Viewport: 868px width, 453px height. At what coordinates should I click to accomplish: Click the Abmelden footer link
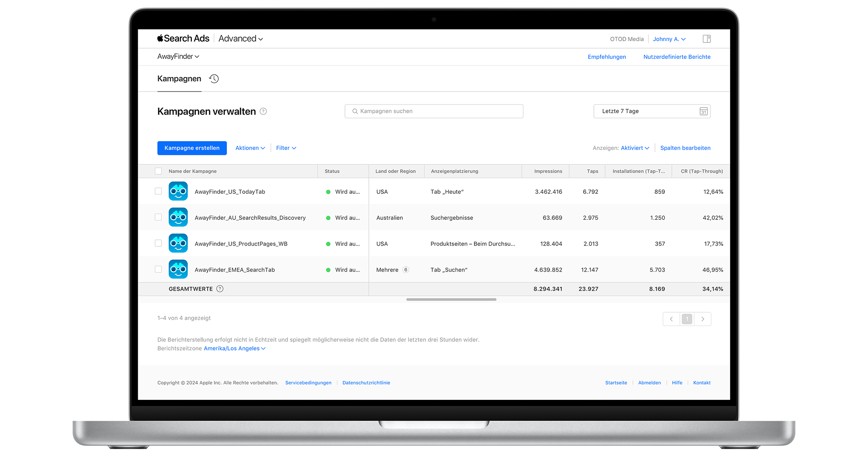point(649,383)
